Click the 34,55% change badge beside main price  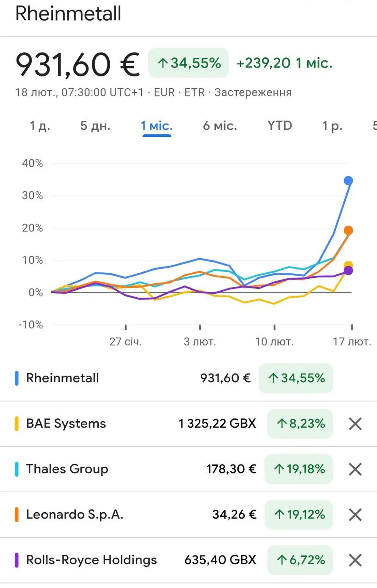(x=188, y=63)
